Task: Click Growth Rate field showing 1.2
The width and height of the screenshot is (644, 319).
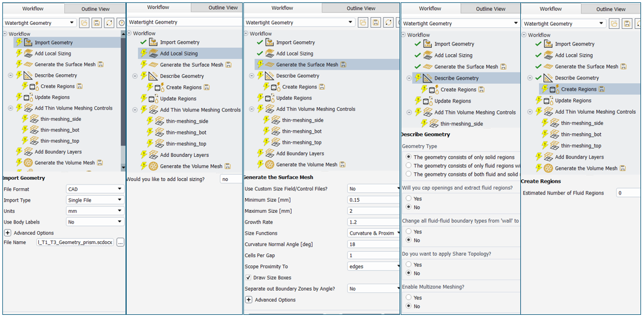Action: tap(373, 222)
